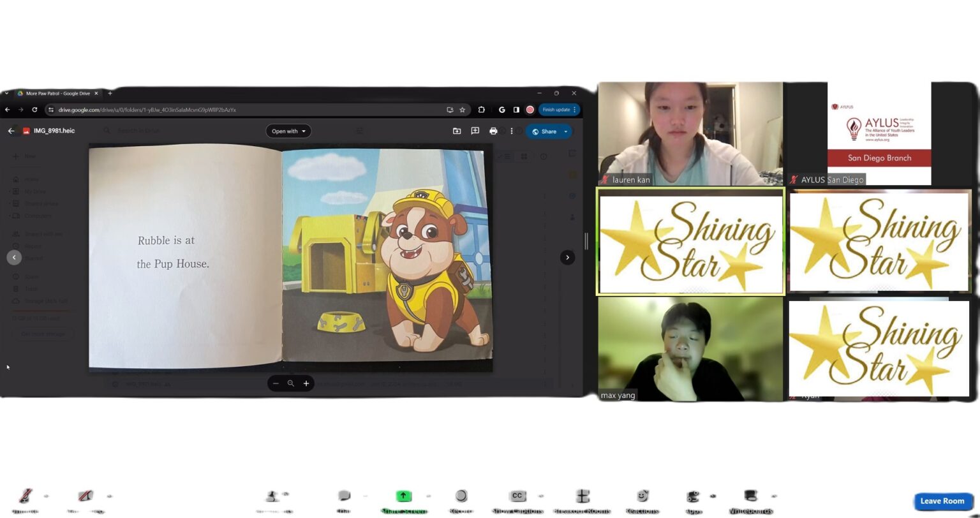Image resolution: width=980 pixels, height=518 pixels.
Task: Click the Add to Drive folder icon
Action: [x=457, y=131]
